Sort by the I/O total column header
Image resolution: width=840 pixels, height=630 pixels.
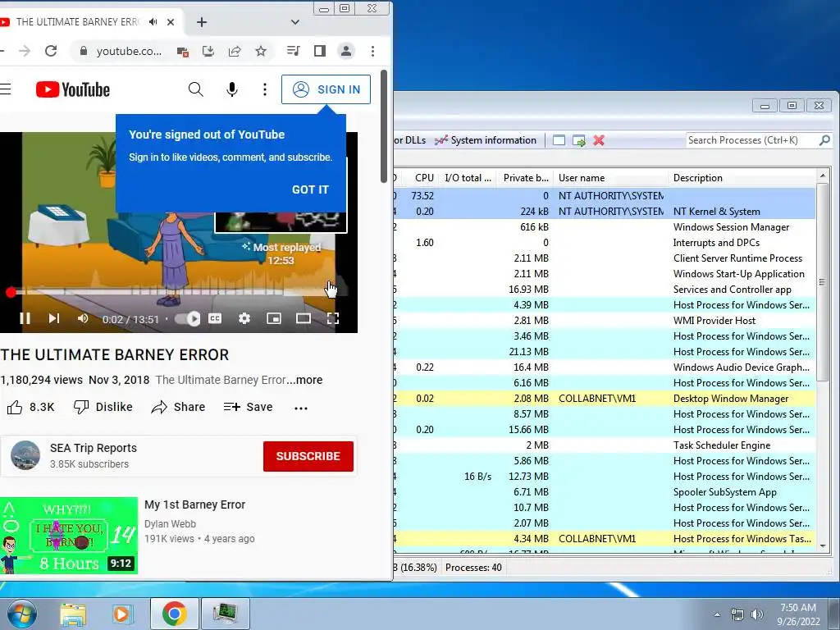468,178
